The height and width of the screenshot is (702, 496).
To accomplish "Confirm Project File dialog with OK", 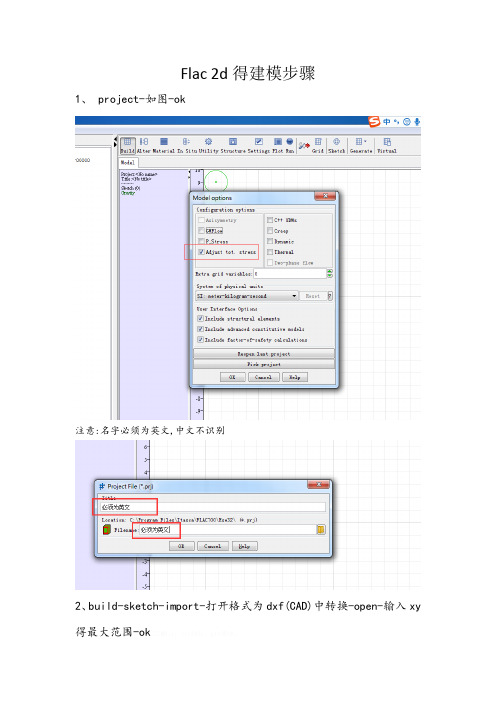I will 182,546.
